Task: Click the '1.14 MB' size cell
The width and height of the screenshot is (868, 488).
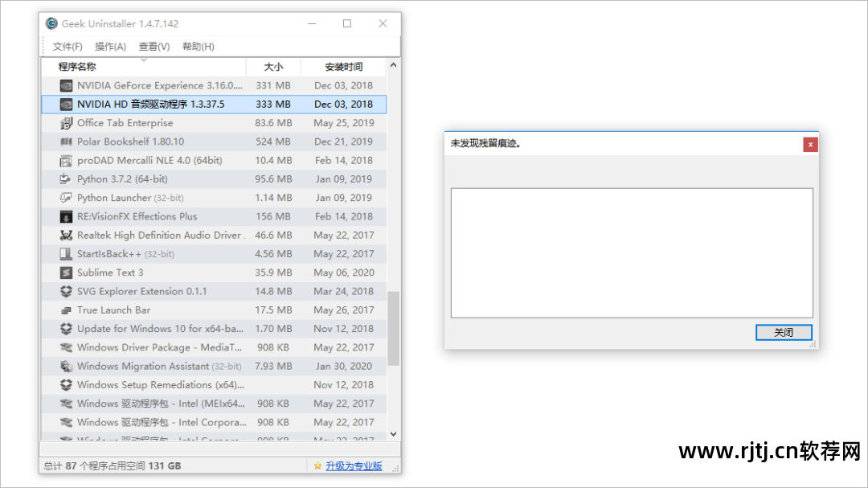Action: click(273, 198)
